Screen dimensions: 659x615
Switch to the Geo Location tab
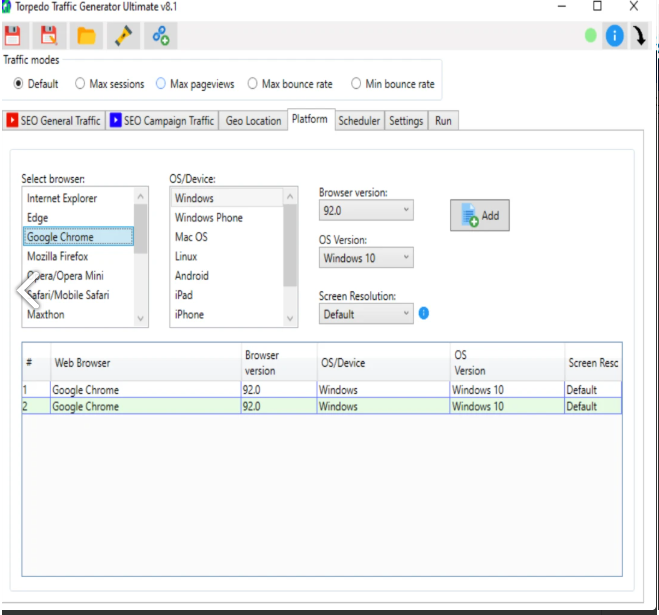tap(253, 120)
